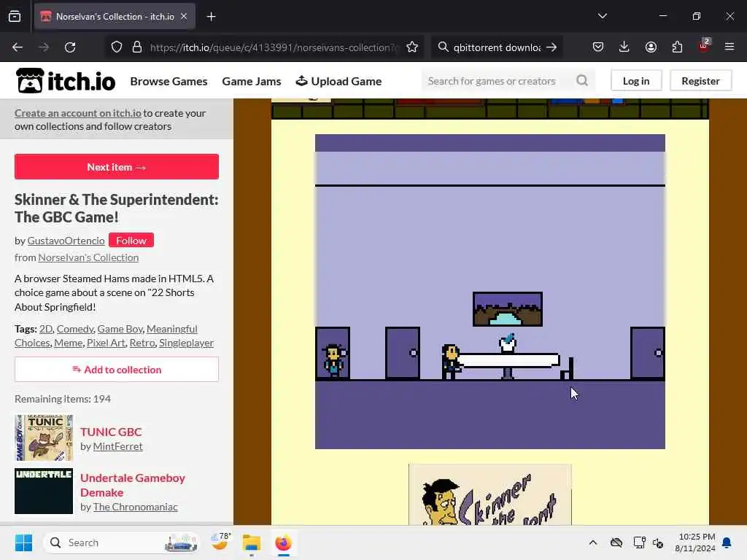
Task: Open the tracking protection shield icon
Action: pyautogui.click(x=117, y=47)
